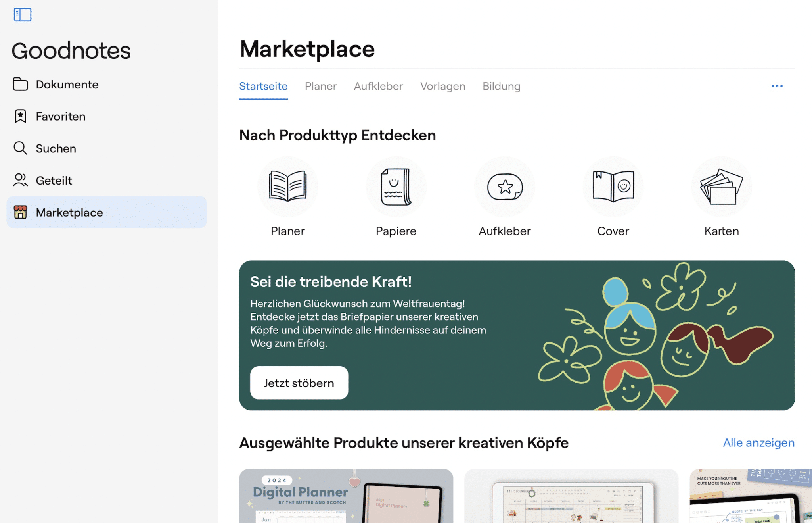Select Marketplace label in the sidebar
The width and height of the screenshot is (812, 523).
click(69, 212)
